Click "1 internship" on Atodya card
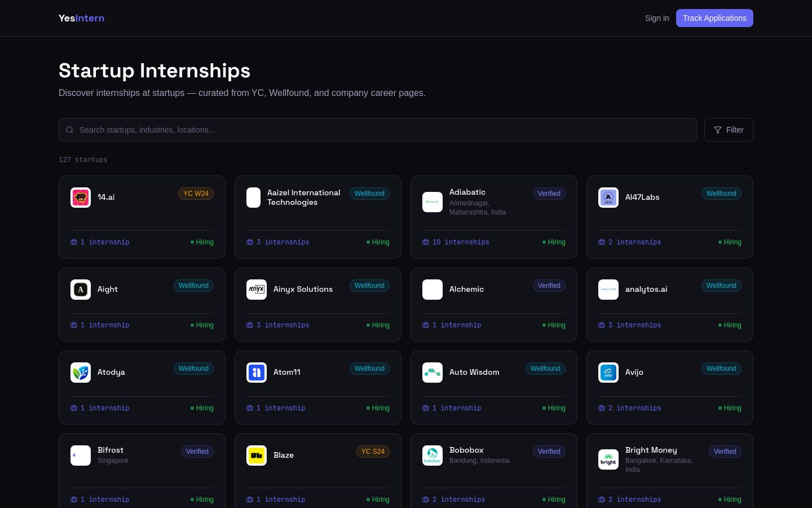This screenshot has height=508, width=812. point(105,408)
